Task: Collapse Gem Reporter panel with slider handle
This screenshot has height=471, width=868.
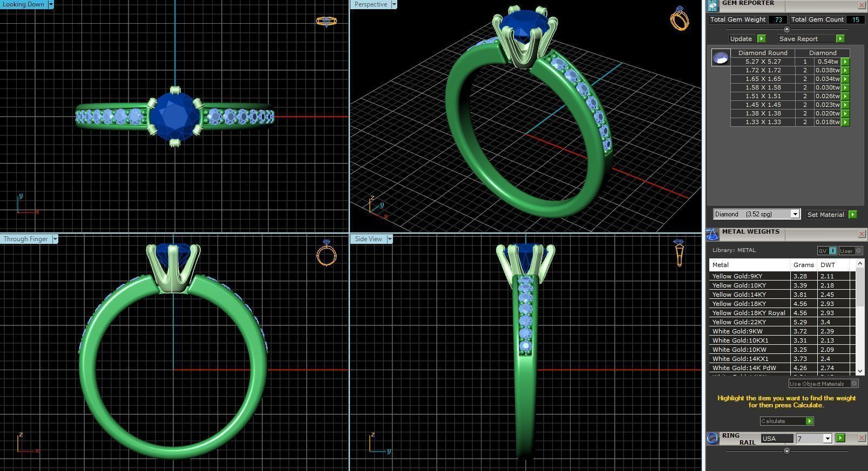Action: 786,29
